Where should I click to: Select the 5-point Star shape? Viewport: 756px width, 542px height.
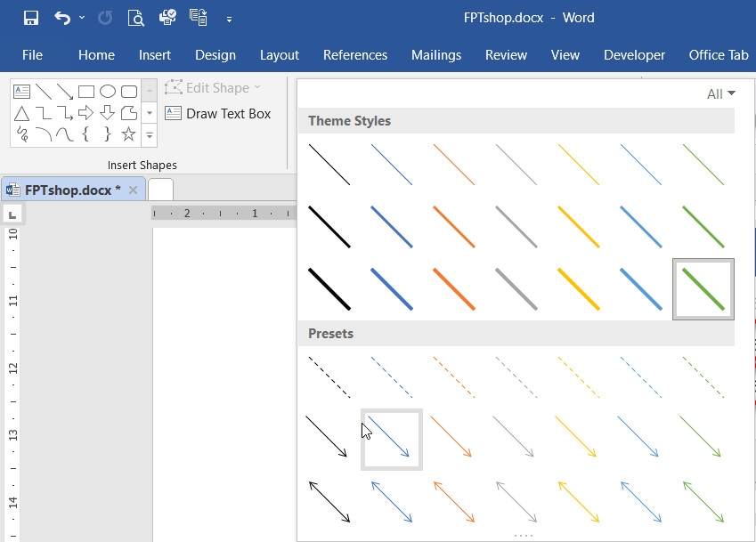click(128, 133)
